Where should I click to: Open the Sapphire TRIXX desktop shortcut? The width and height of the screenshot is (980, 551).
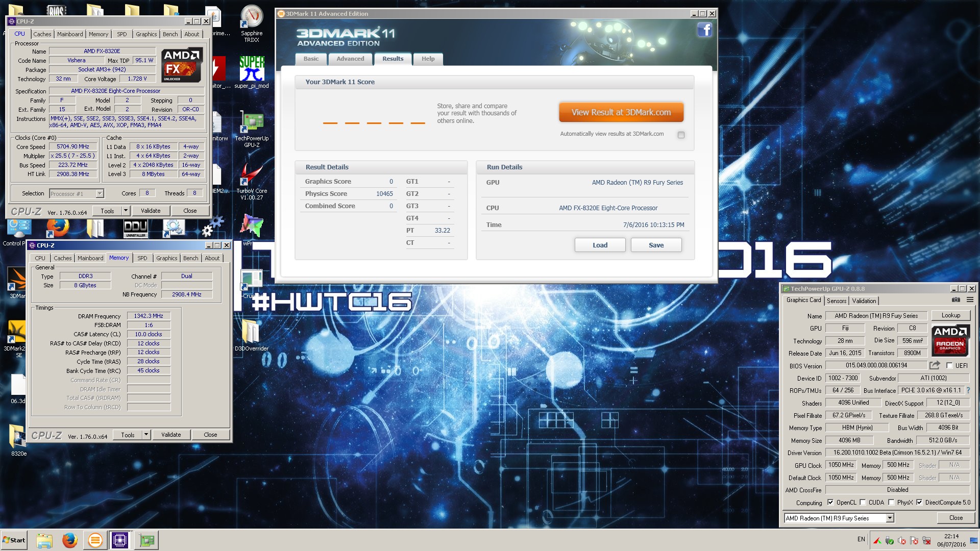[251, 23]
